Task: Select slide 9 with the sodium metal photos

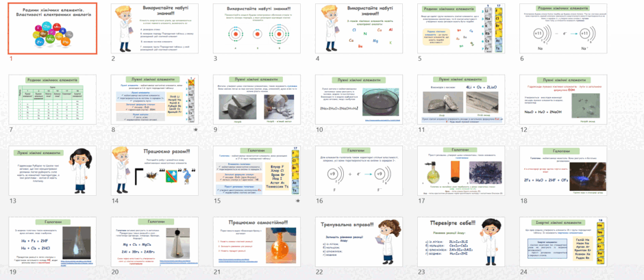Action: coord(257,99)
